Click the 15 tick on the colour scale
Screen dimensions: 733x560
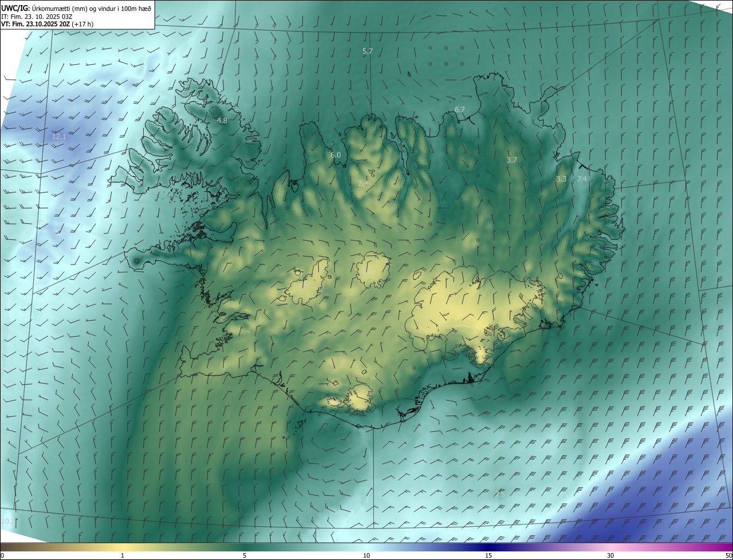click(x=488, y=556)
